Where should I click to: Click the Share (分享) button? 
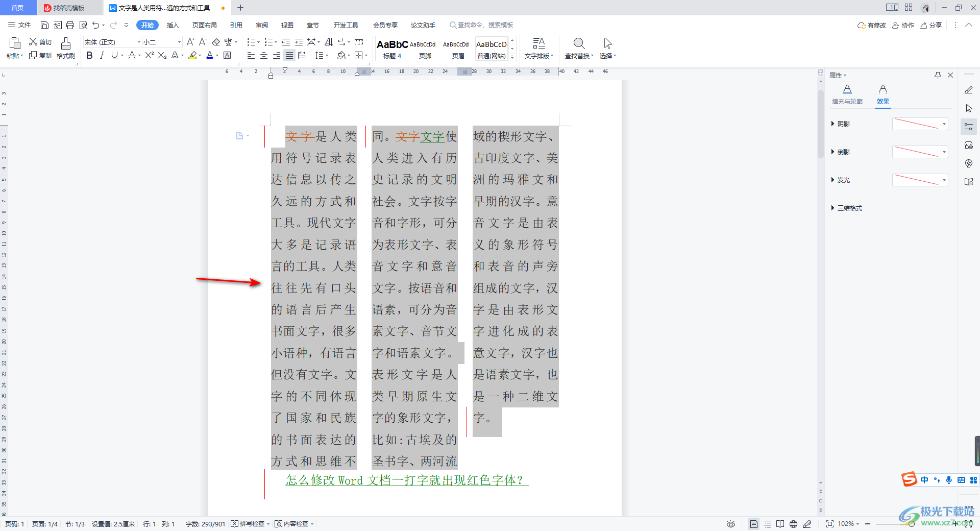click(930, 25)
